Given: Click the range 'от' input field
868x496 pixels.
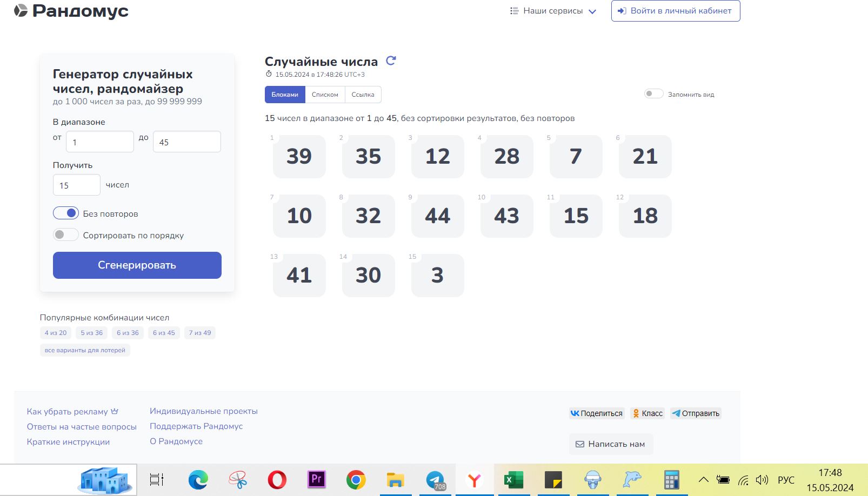Looking at the screenshot, I should 100,142.
